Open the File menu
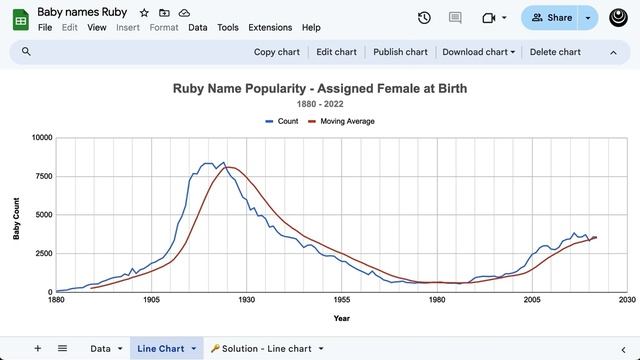Image resolution: width=640 pixels, height=360 pixels. click(45, 27)
